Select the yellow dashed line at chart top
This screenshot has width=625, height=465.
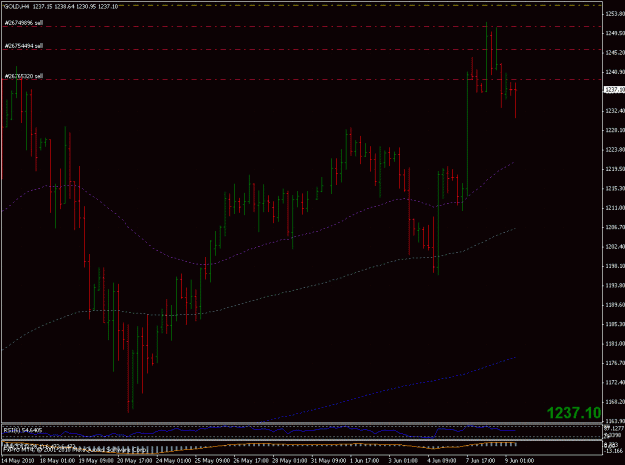[359, 5]
